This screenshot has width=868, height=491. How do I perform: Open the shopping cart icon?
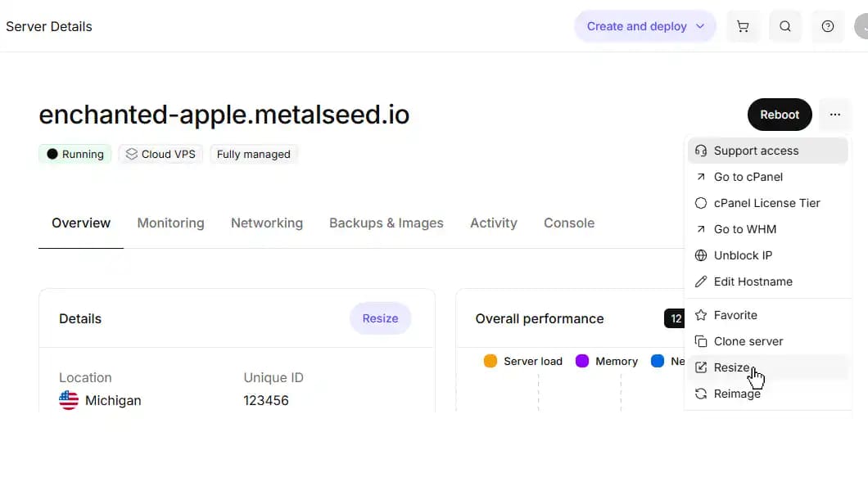743,26
